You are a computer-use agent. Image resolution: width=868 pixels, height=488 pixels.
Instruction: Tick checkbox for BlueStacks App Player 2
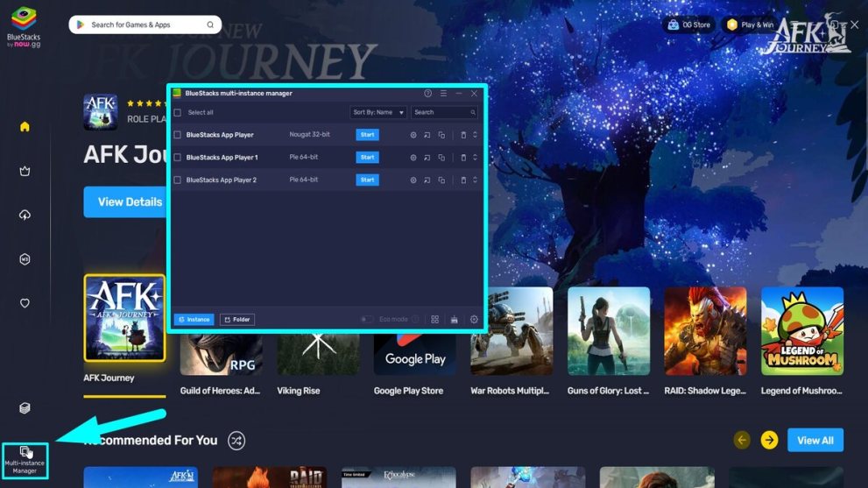[178, 180]
